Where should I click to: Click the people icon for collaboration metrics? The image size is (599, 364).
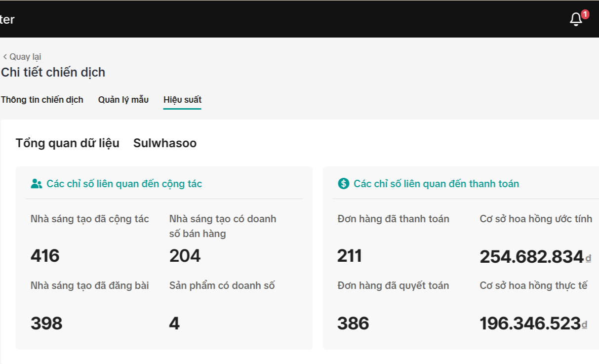[36, 184]
